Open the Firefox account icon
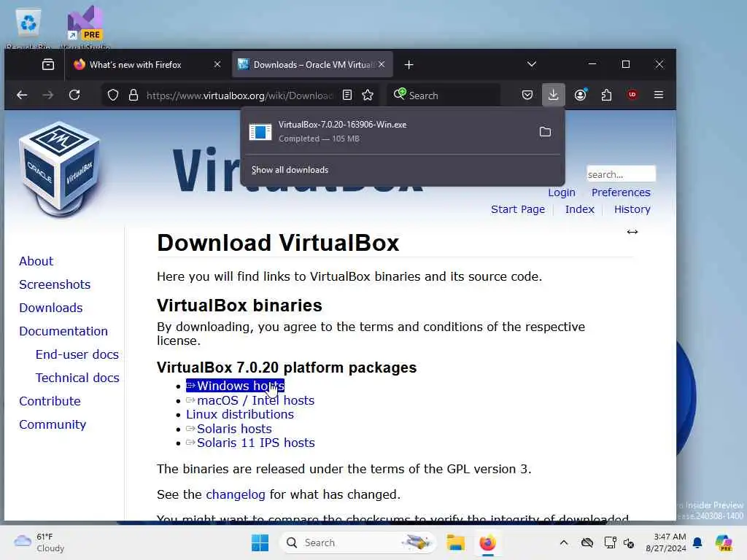The image size is (747, 560). (580, 95)
